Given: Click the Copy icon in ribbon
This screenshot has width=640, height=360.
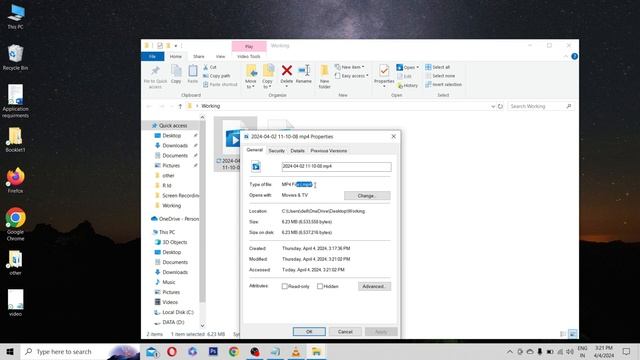Looking at the screenshot, I should coord(176,71).
